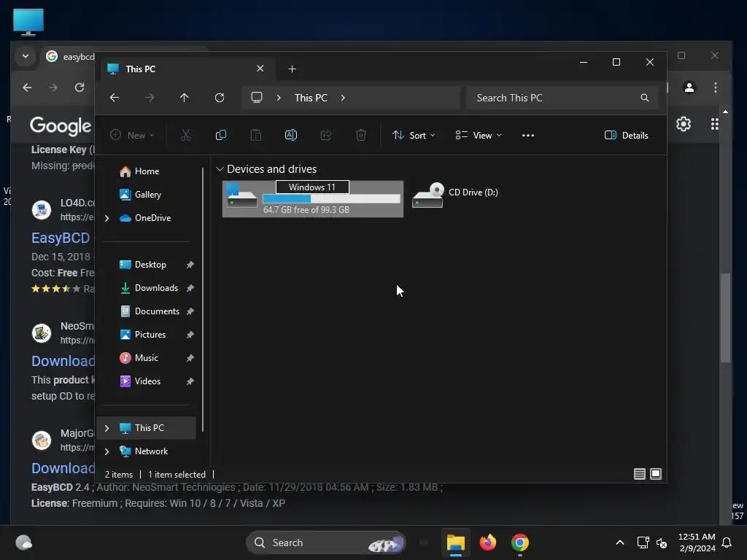This screenshot has width=747, height=560.
Task: Click the Windows 11 drive name box
Action: [312, 187]
